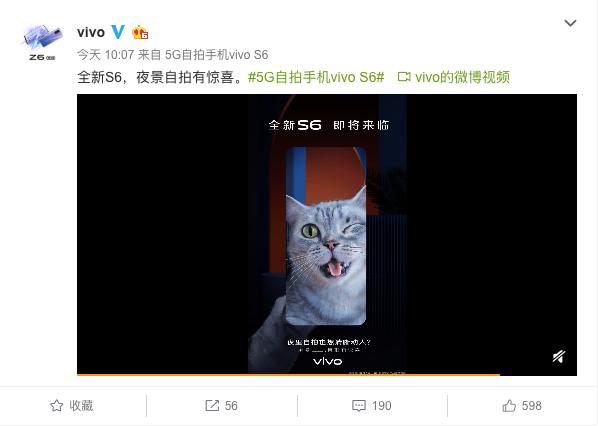598x426 pixels.
Task: Open the vivo profile avatar
Action: 42,42
